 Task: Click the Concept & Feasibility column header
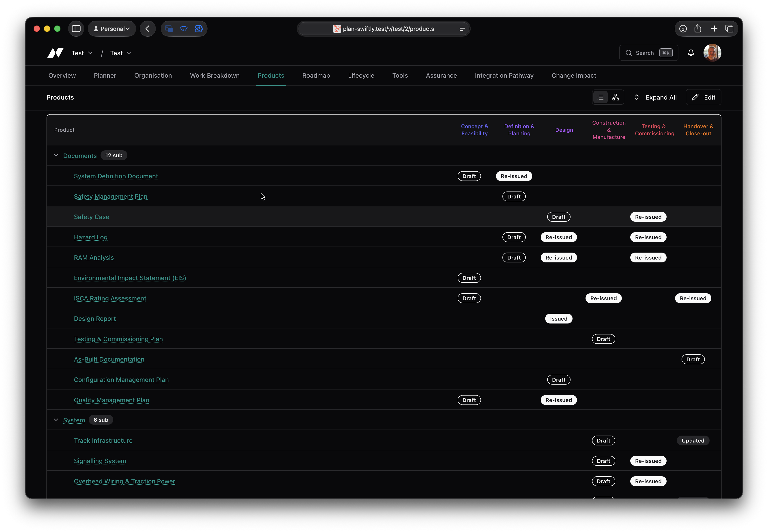(x=474, y=130)
